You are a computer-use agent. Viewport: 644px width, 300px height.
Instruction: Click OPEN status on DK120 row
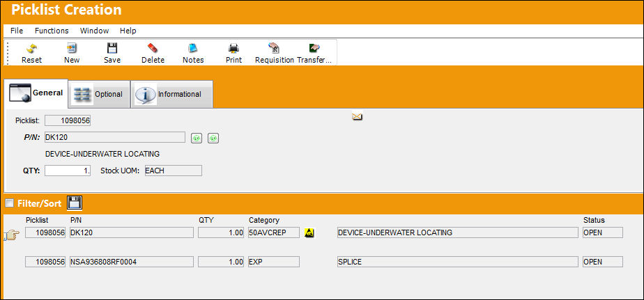coord(602,232)
